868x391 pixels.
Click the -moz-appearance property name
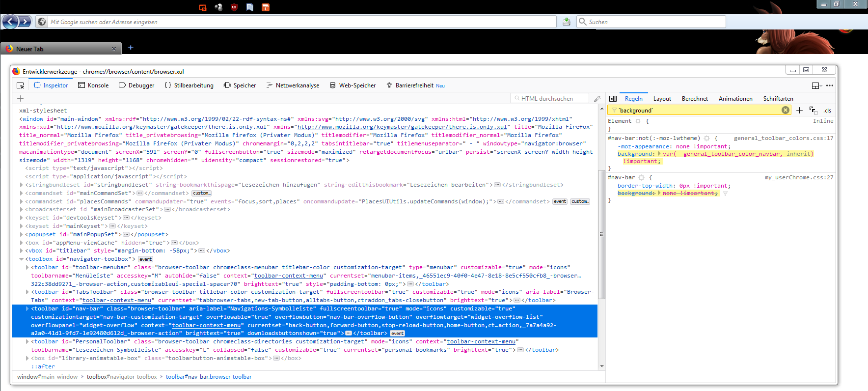click(x=644, y=146)
